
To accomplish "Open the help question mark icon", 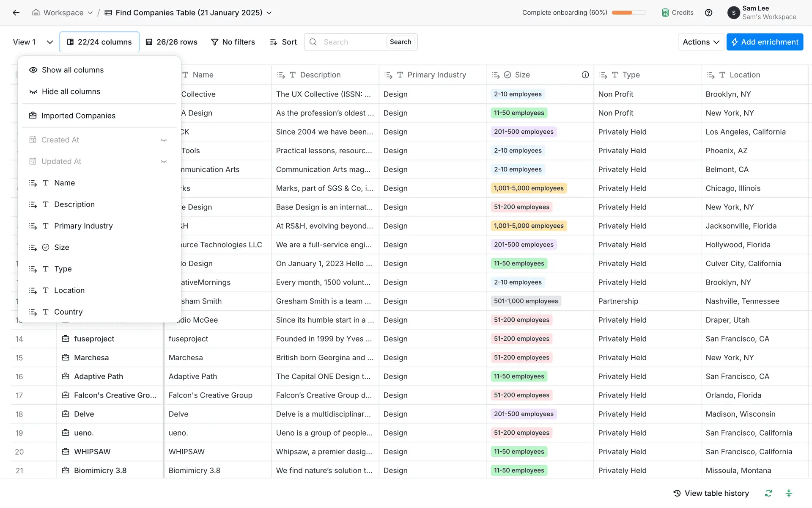I will [708, 13].
